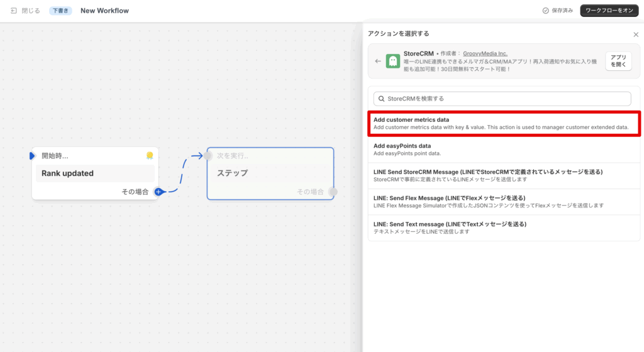This screenshot has width=644, height=352.
Task: Click the back arrow next to StoreCRM
Action: click(377, 61)
